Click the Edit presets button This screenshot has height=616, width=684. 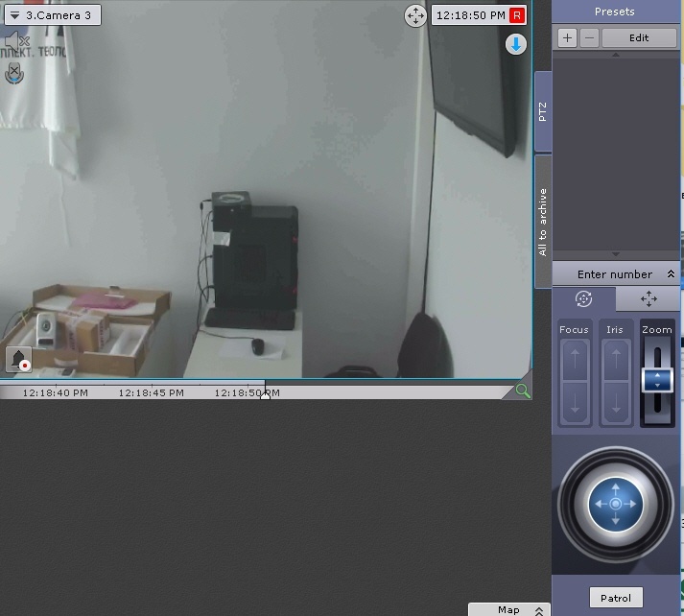pos(639,37)
